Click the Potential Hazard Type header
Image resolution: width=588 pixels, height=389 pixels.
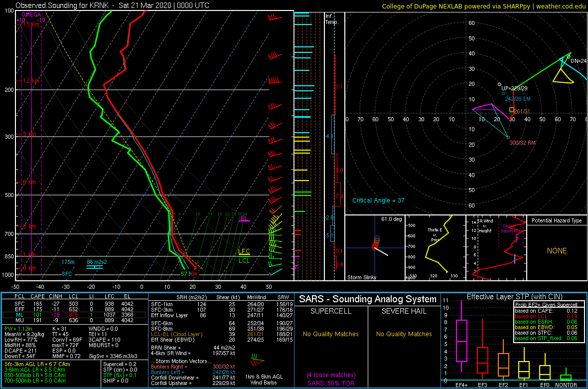[x=557, y=220]
